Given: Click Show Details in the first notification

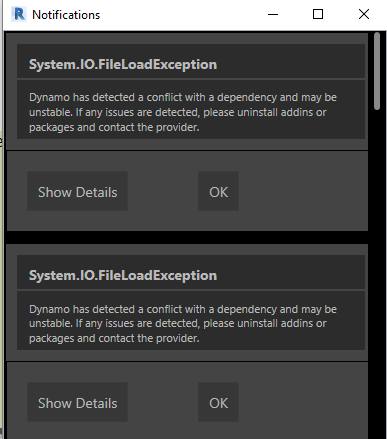Looking at the screenshot, I should (77, 191).
